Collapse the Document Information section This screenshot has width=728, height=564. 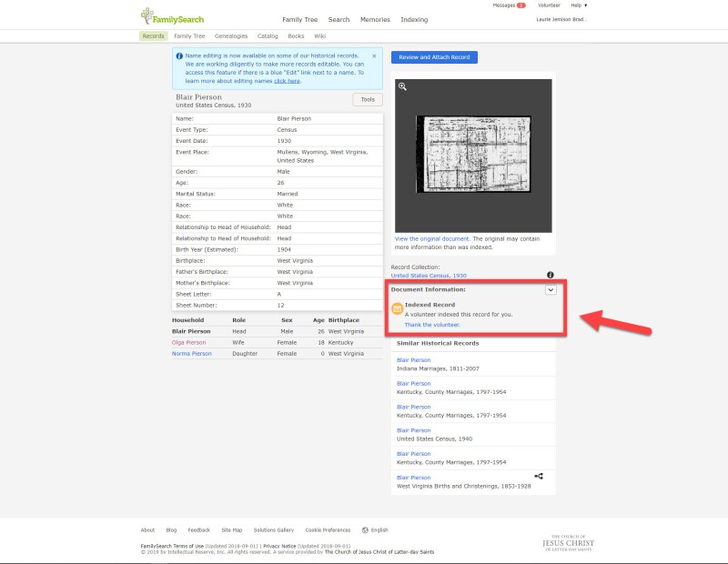pos(551,289)
